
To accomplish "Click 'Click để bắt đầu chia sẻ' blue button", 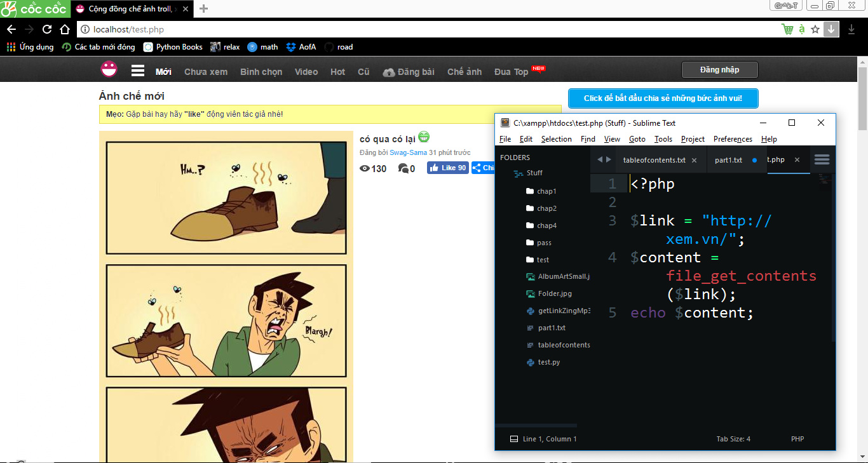I will [x=663, y=98].
